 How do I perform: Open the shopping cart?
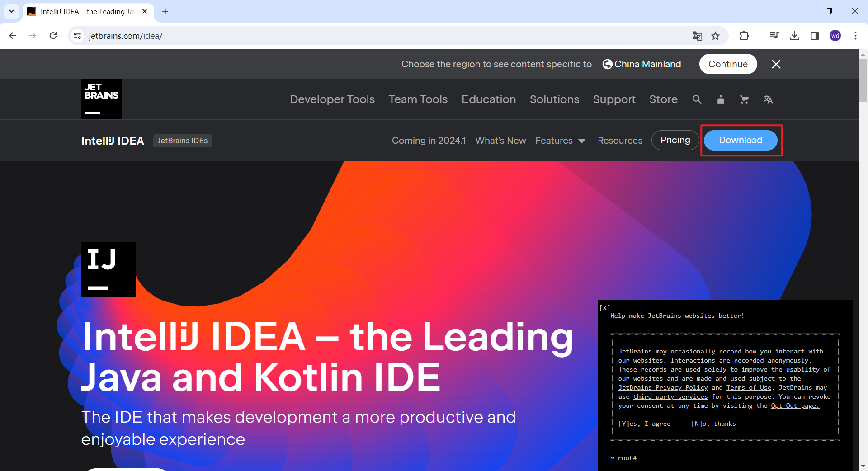click(x=744, y=99)
